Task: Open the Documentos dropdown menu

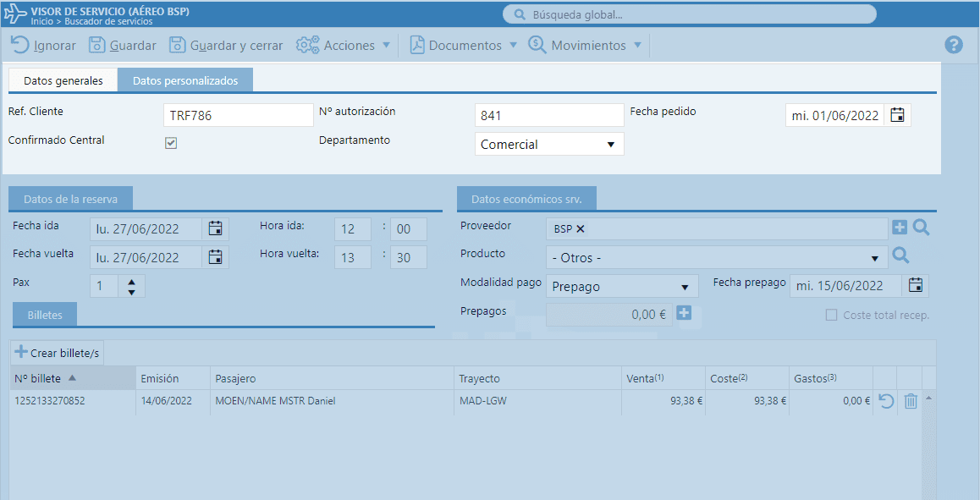Action: [x=463, y=45]
